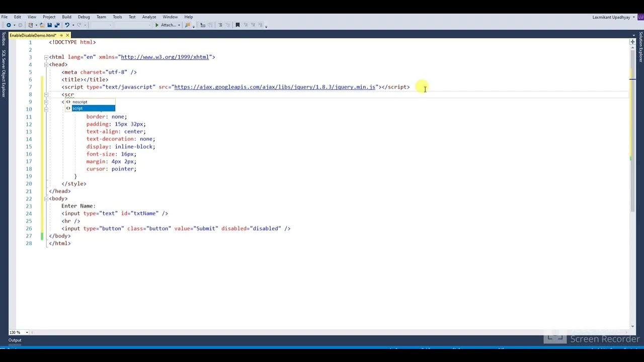644x362 pixels.
Task: Open the Debug menu
Action: (x=84, y=17)
